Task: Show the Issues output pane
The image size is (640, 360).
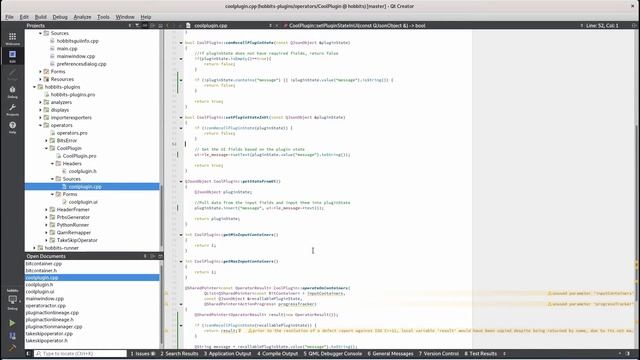Action: pyautogui.click(x=140, y=353)
